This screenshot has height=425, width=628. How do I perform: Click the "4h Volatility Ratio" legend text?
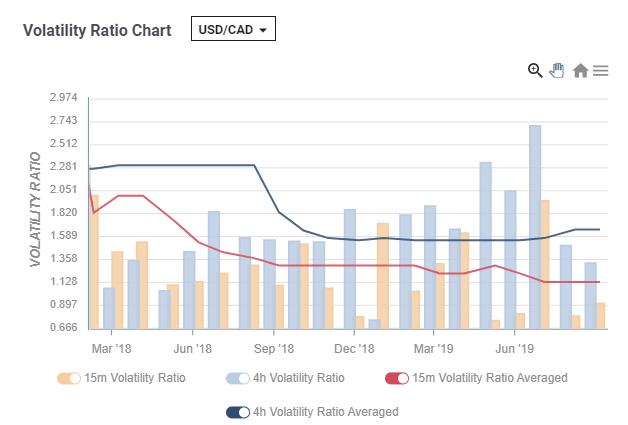click(300, 378)
